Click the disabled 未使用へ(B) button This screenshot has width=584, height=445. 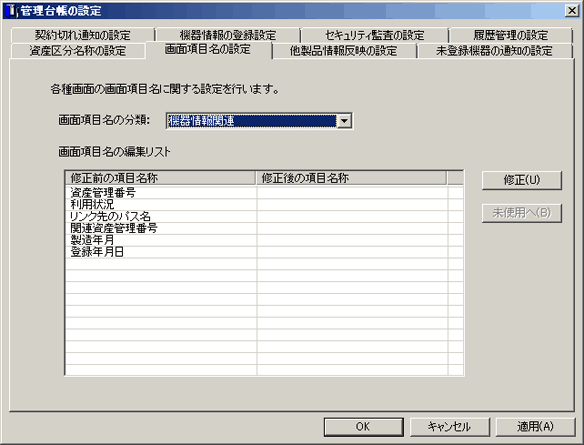tap(521, 213)
